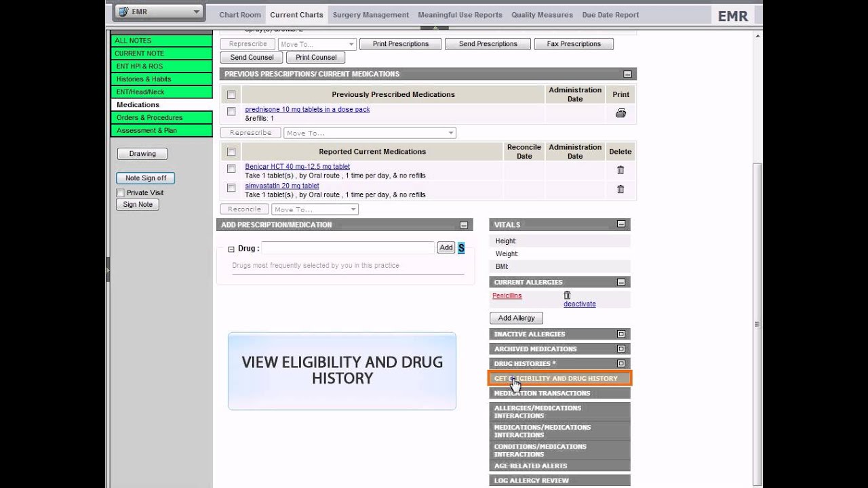Open Age-Related Alerts section

[x=560, y=466]
